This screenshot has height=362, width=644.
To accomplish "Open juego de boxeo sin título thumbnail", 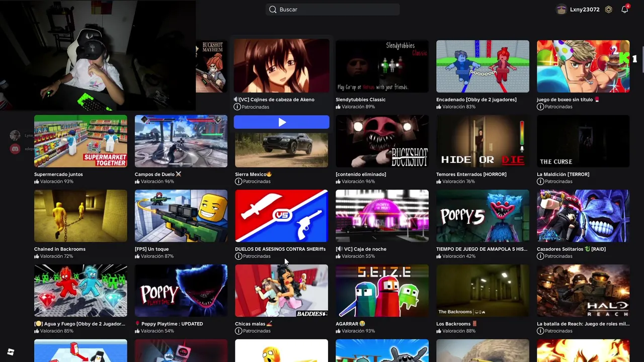I will point(583,66).
